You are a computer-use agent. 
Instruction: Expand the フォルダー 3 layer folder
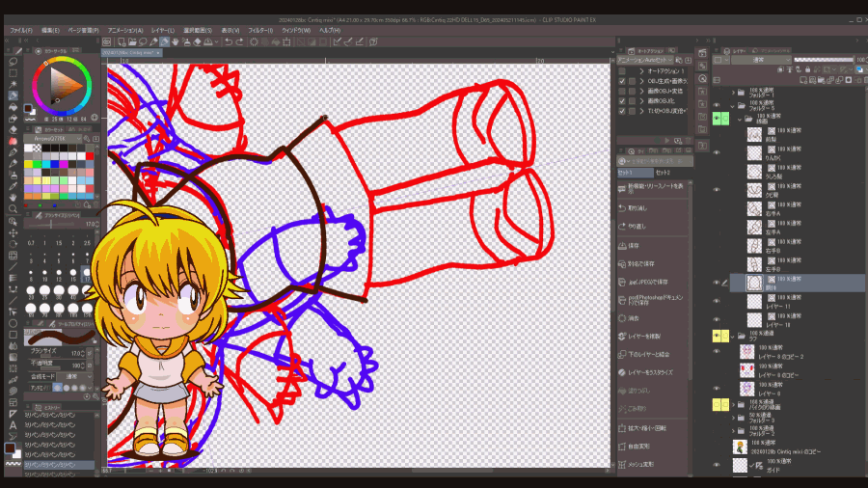(734, 418)
